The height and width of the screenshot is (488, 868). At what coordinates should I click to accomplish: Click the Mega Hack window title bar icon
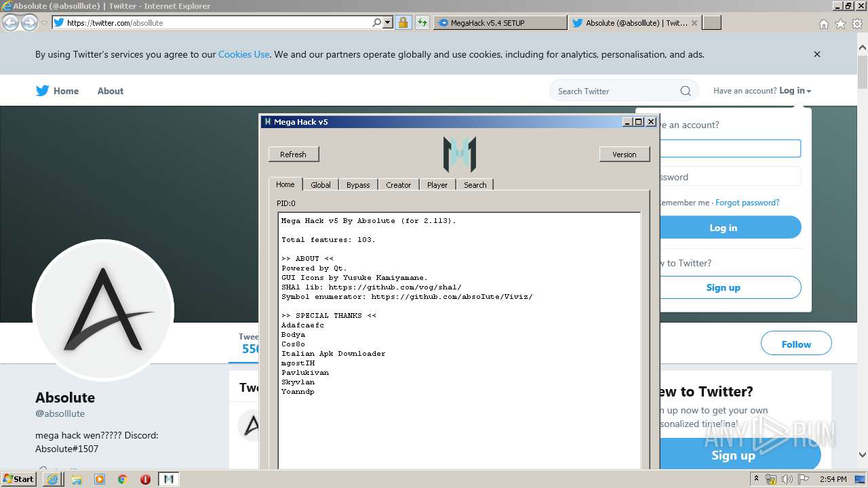[x=268, y=122]
